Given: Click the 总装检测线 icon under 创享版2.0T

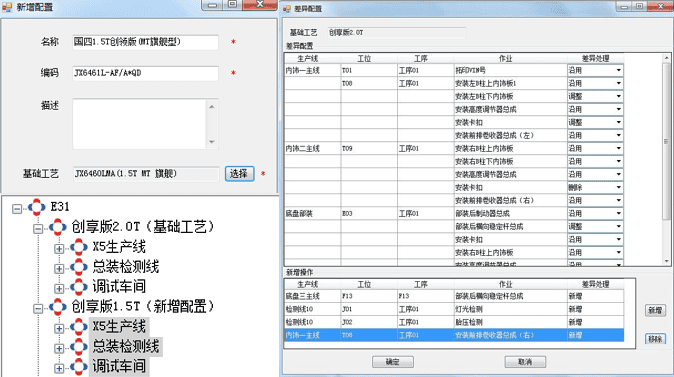Looking at the screenshot, I should (79, 267).
